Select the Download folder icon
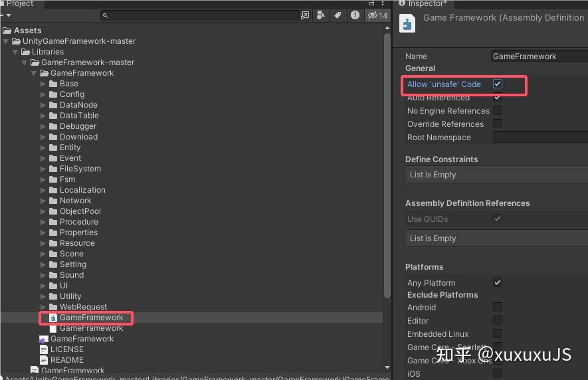 click(53, 137)
